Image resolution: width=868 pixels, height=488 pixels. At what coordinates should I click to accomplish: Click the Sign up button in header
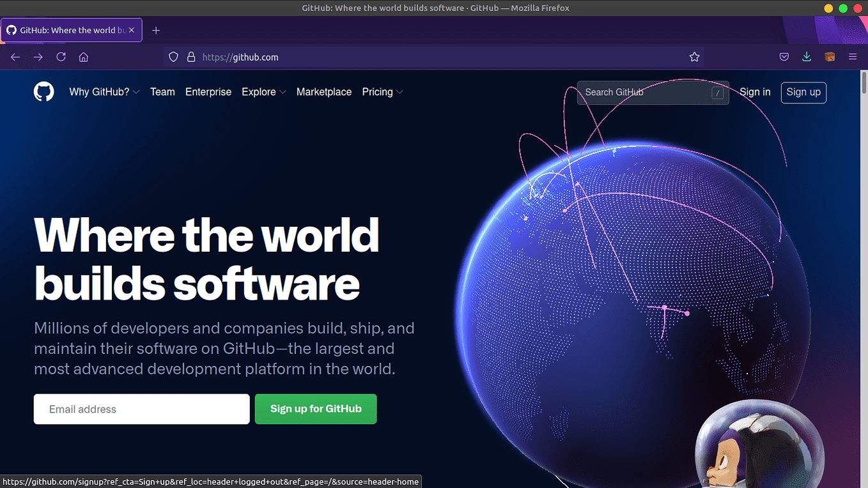tap(803, 92)
